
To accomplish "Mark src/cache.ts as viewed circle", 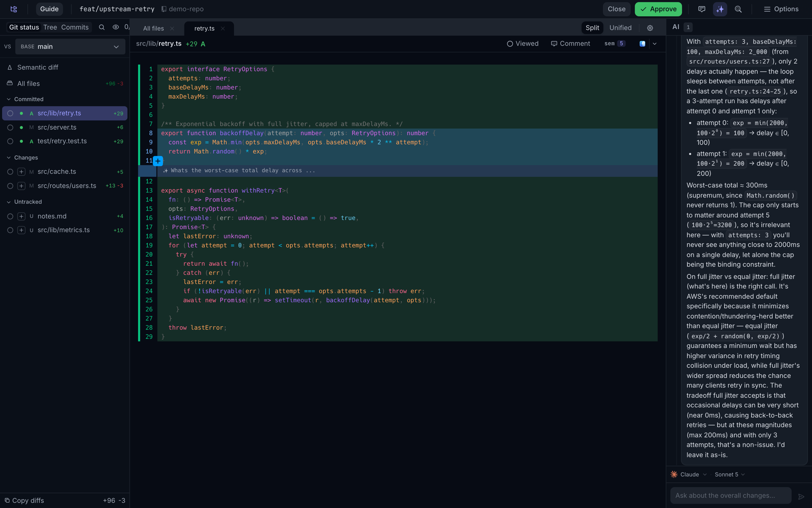I will (x=10, y=172).
